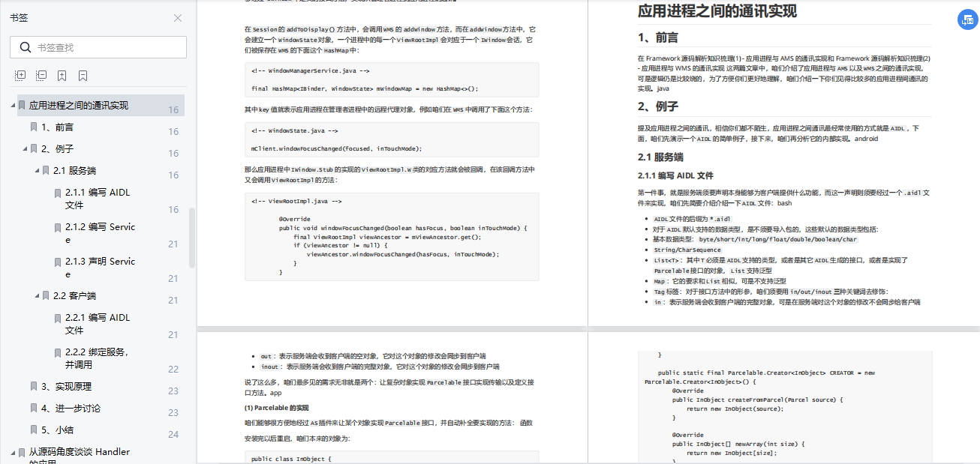Click the bookmark icon beside 前言 entry
Image resolution: width=980 pixels, height=464 pixels.
33,127
